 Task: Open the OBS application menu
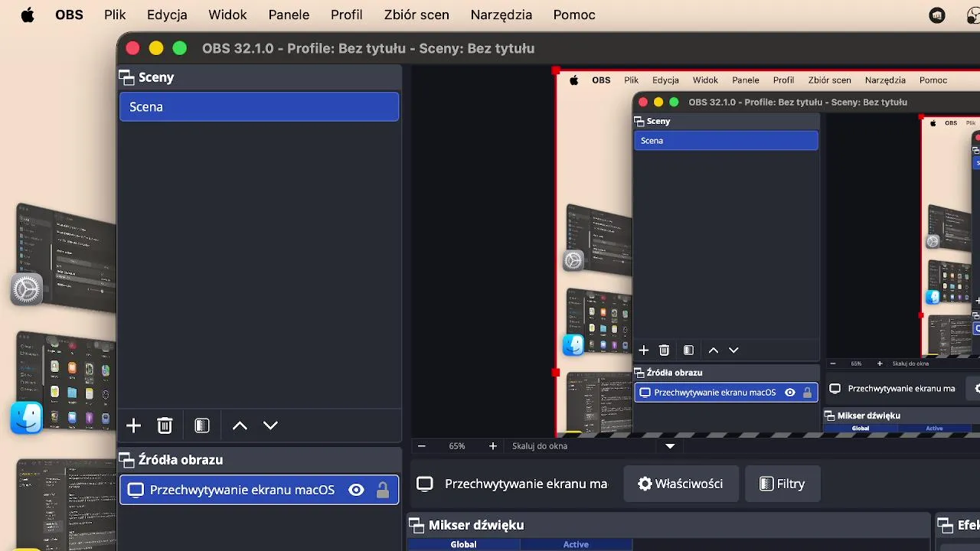click(x=69, y=15)
